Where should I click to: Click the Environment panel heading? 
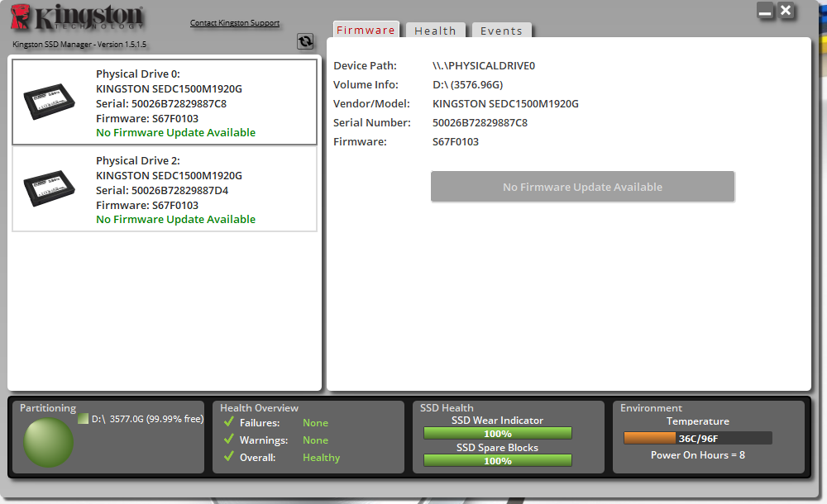651,408
